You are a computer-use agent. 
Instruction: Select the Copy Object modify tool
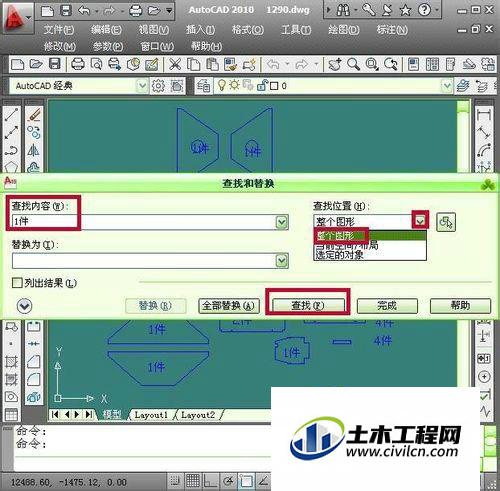coord(34,132)
